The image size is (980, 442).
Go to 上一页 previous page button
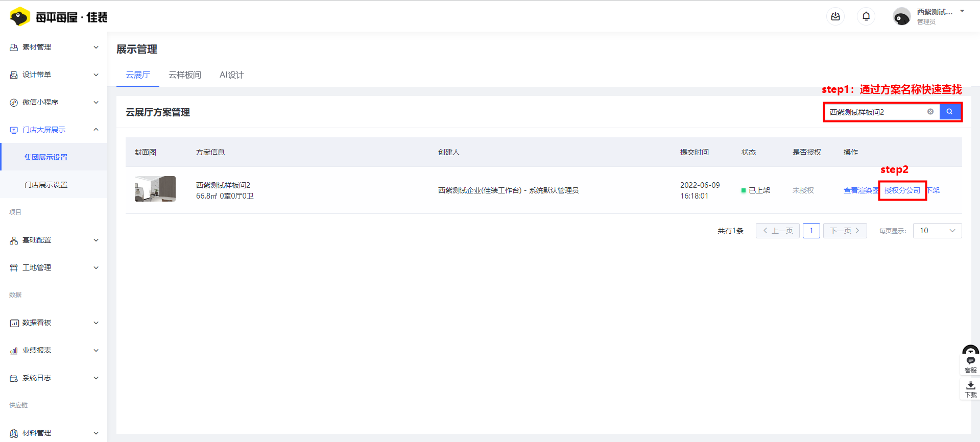click(778, 231)
